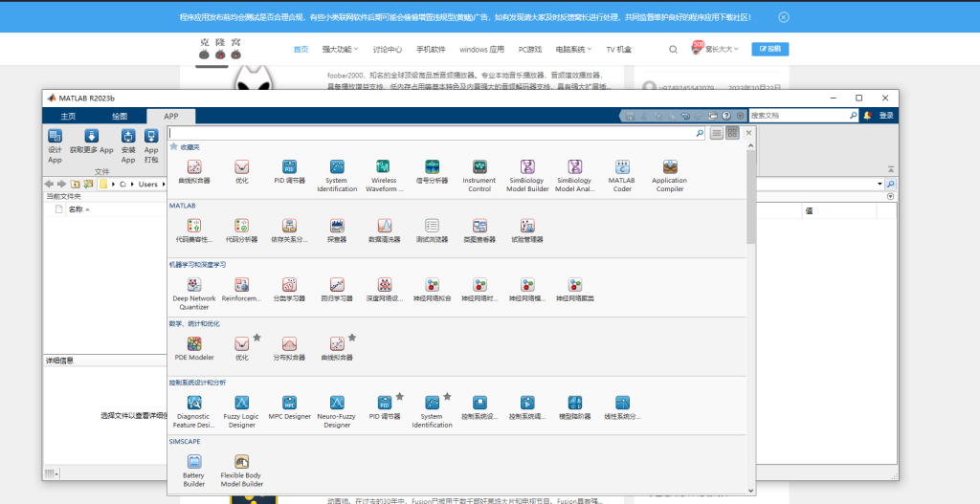The width and height of the screenshot is (980, 504).
Task: Launch PDE Modeler app
Action: click(x=194, y=348)
